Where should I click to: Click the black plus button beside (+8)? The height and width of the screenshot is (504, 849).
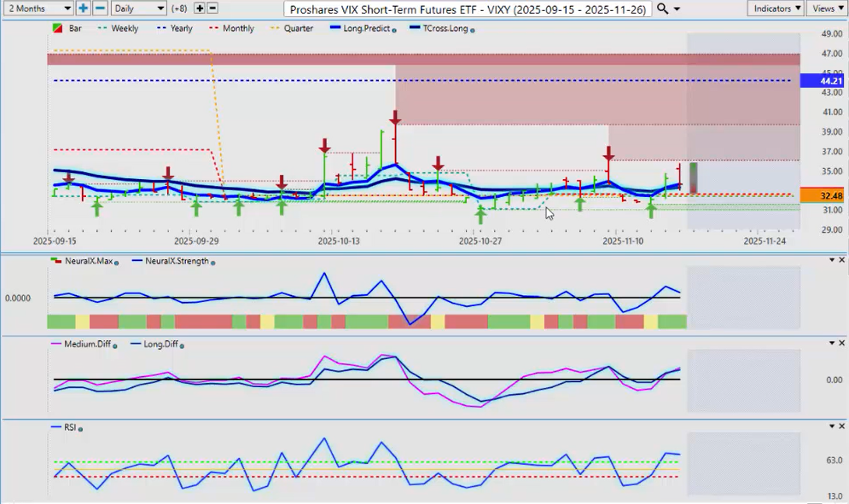(200, 9)
